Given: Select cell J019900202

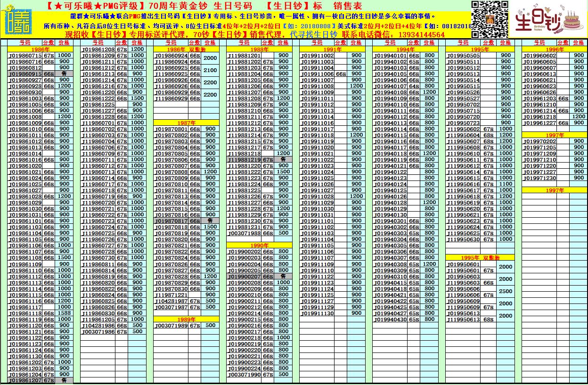Looking at the screenshot, I should pyautogui.click(x=245, y=252).
